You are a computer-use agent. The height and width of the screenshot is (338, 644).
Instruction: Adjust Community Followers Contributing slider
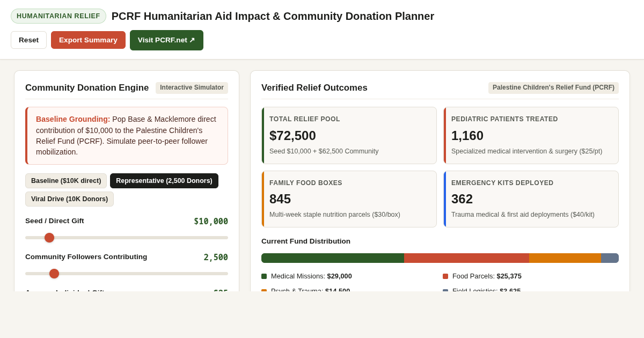tap(127, 274)
